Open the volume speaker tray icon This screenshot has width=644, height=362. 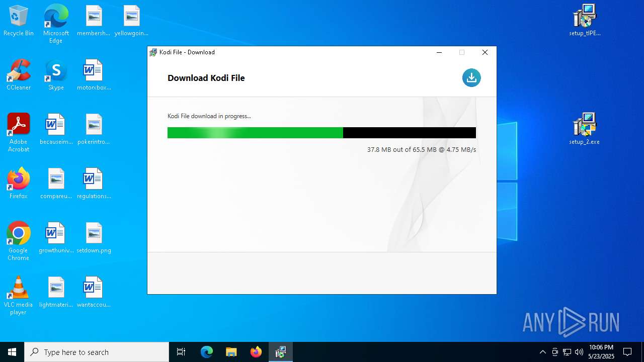(579, 352)
